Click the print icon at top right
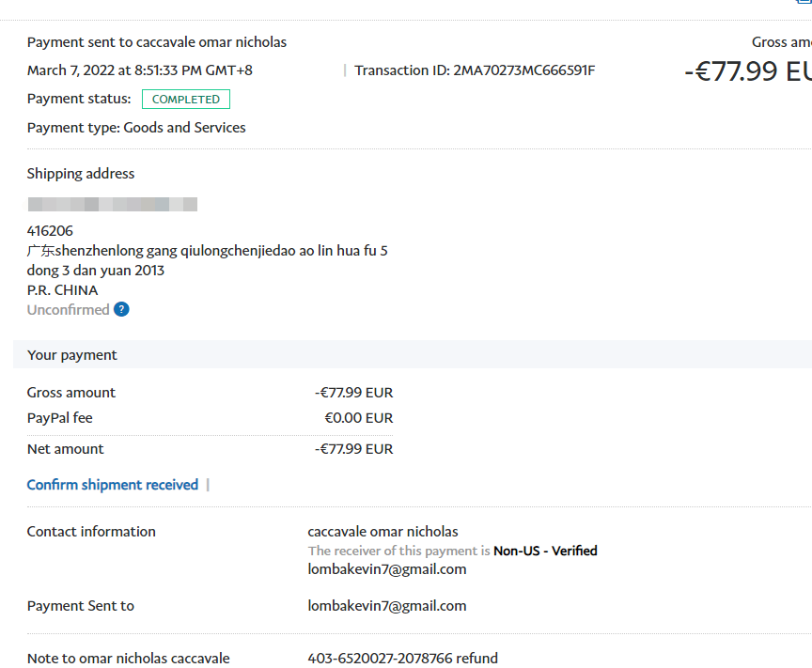Viewport: 812px width, 668px height. 803,3
